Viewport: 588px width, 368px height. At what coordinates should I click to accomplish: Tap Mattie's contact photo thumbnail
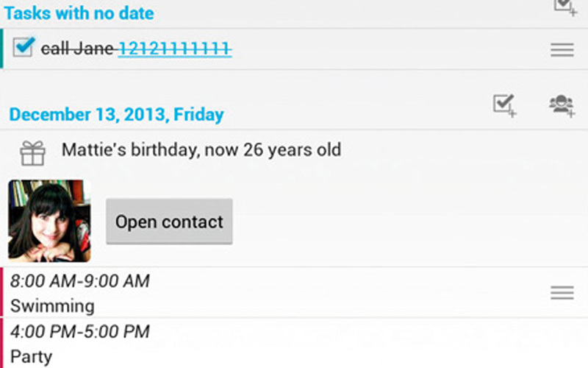click(49, 221)
